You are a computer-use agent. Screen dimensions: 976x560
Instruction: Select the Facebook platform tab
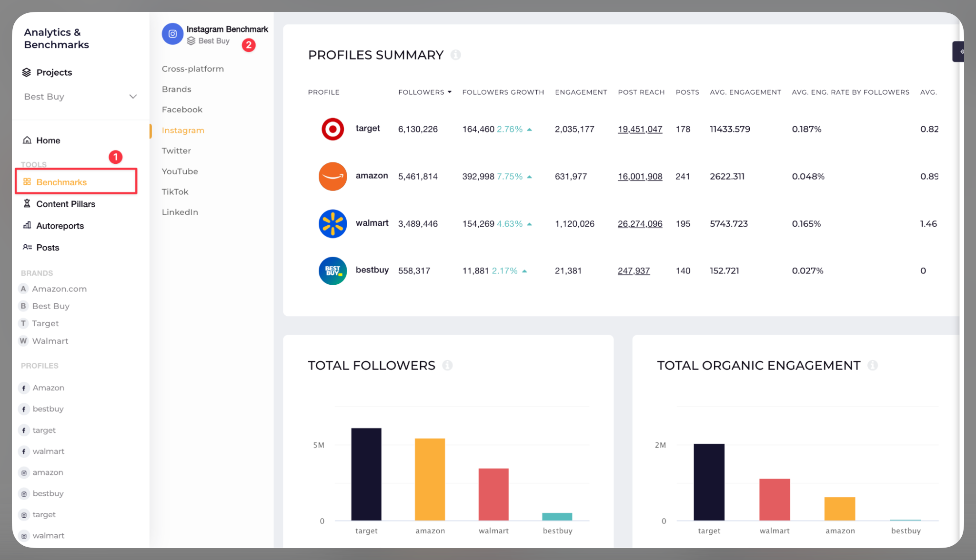tap(182, 109)
